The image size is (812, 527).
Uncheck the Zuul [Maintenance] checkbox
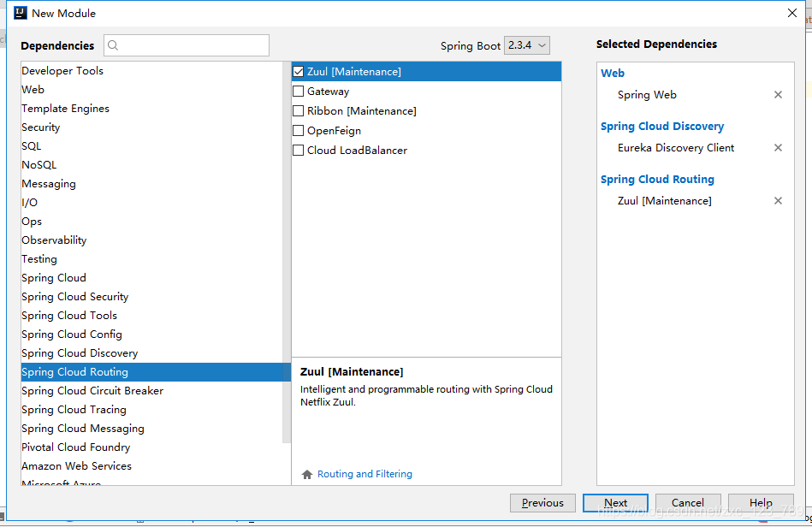[299, 72]
